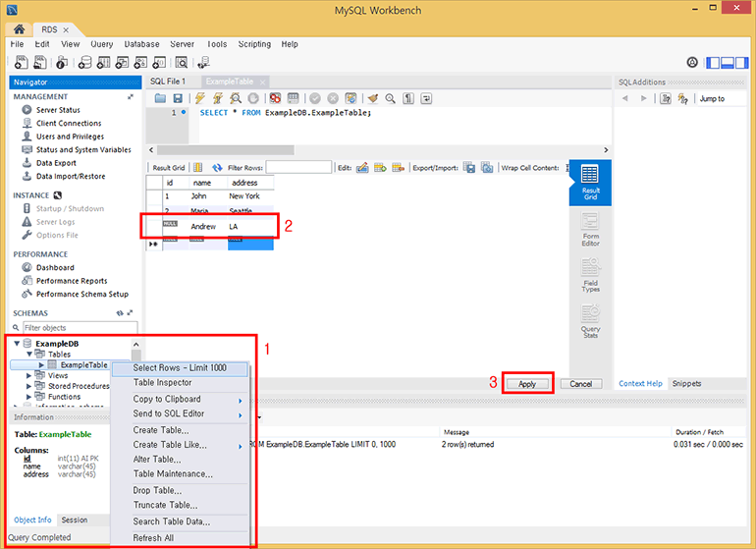
Task: Collapse the ExampleDB schema tree node
Action: click(x=17, y=344)
